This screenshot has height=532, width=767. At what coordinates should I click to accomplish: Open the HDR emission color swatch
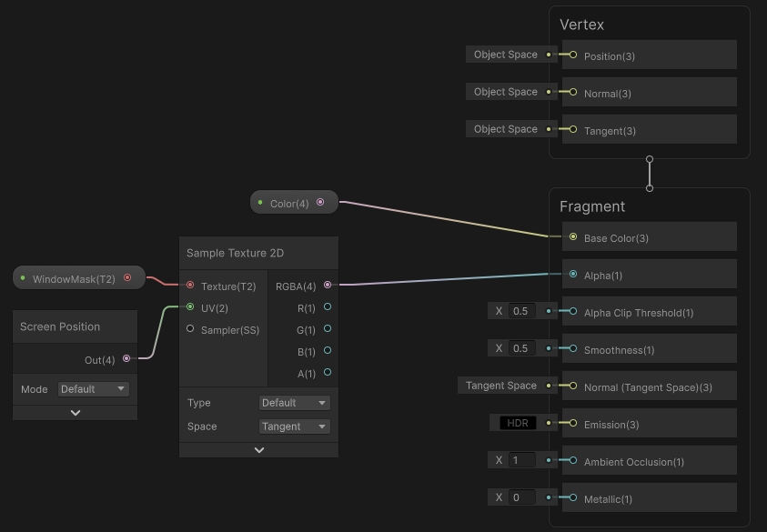click(518, 423)
